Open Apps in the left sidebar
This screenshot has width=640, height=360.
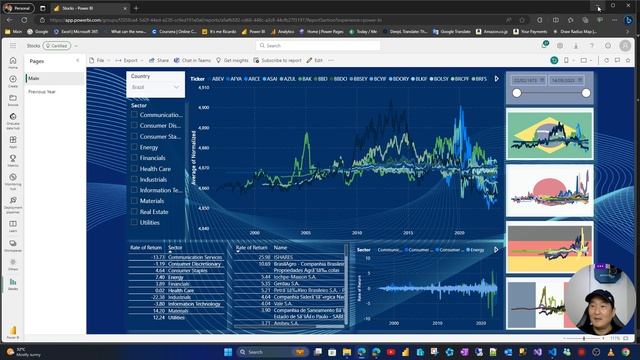tap(13, 142)
